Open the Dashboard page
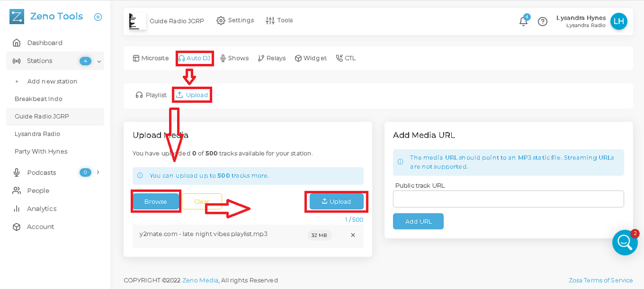The width and height of the screenshot is (644, 289). [x=45, y=43]
